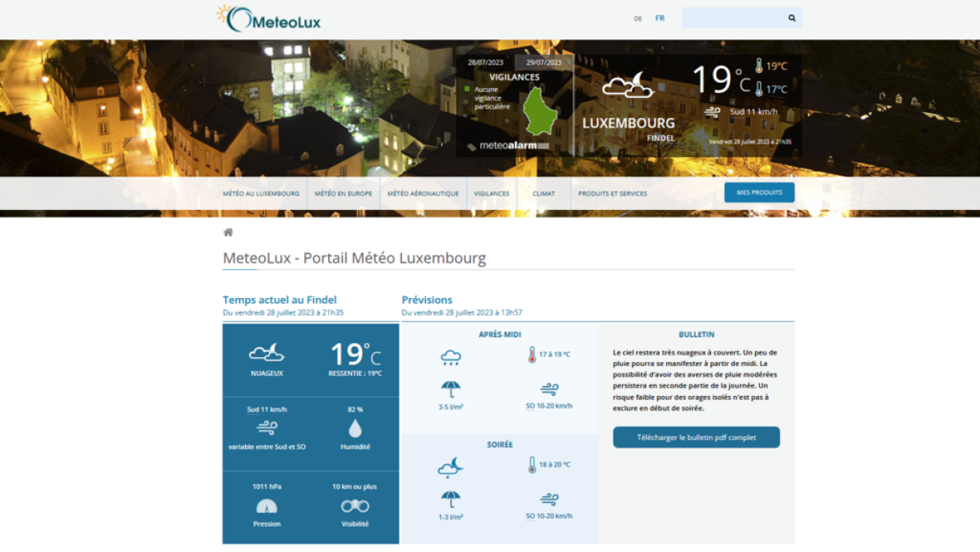Image resolution: width=980 pixels, height=552 pixels.
Task: Open Météo en Europe menu
Action: 343,193
